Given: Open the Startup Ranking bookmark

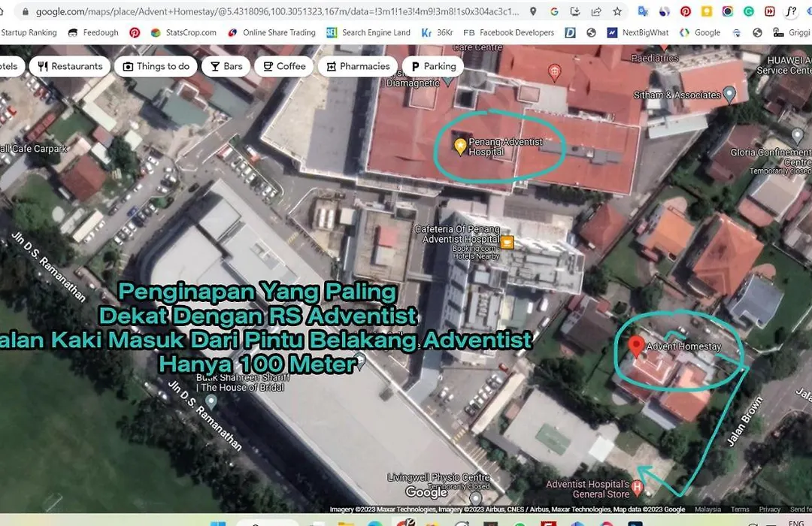Looking at the screenshot, I should click(x=29, y=32).
